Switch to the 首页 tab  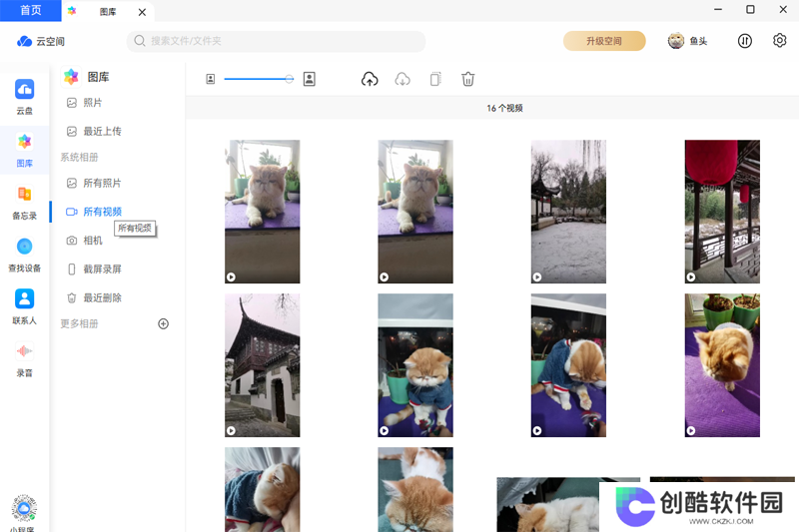pyautogui.click(x=31, y=11)
